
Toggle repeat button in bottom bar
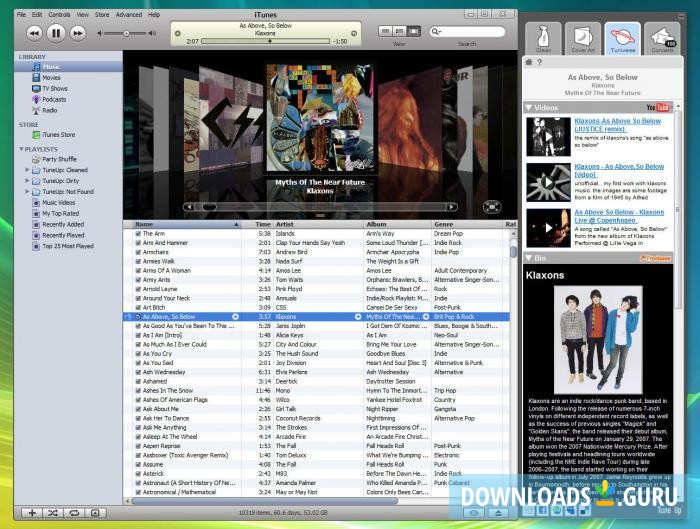tap(74, 513)
